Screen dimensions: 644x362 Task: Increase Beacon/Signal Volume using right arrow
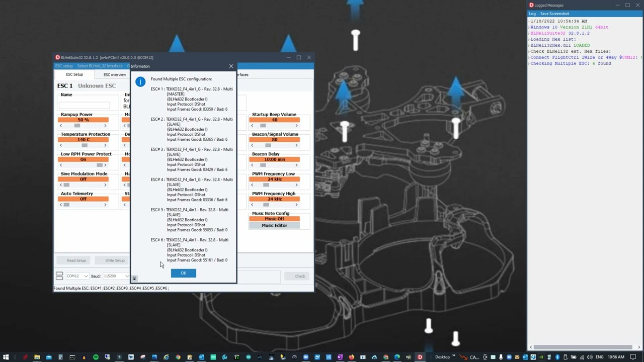click(296, 145)
